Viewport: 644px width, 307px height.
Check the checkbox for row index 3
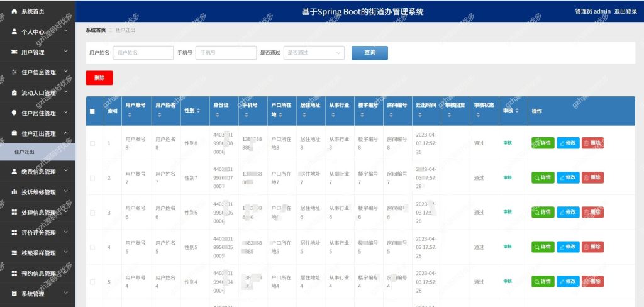point(92,213)
